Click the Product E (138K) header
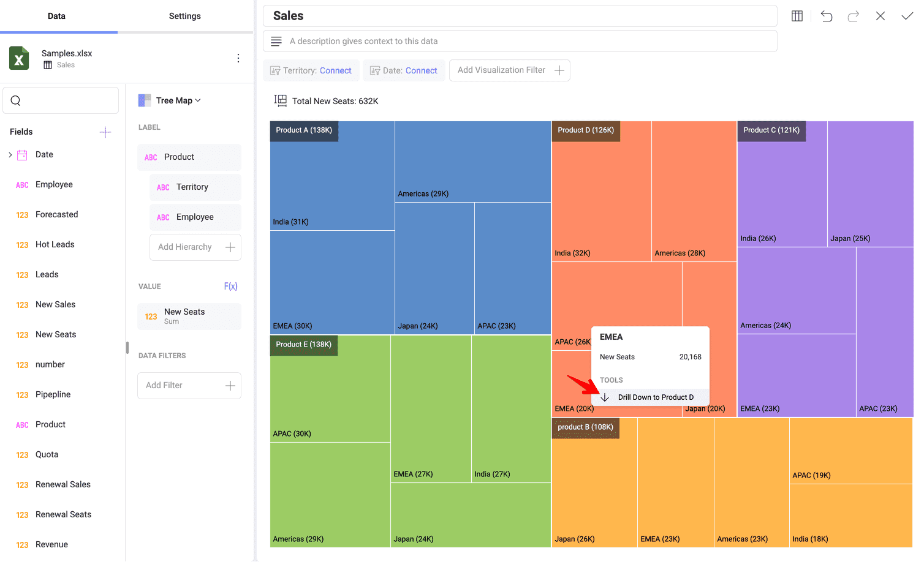 click(x=304, y=345)
